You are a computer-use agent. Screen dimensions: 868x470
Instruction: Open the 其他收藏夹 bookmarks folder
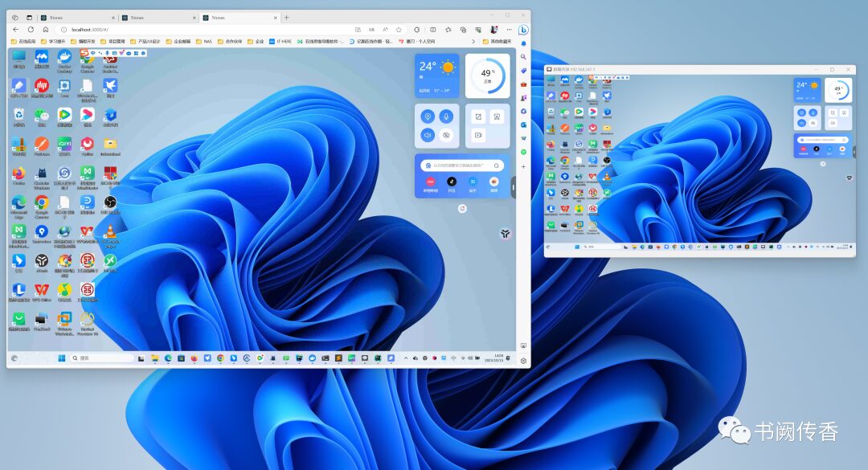pyautogui.click(x=497, y=42)
